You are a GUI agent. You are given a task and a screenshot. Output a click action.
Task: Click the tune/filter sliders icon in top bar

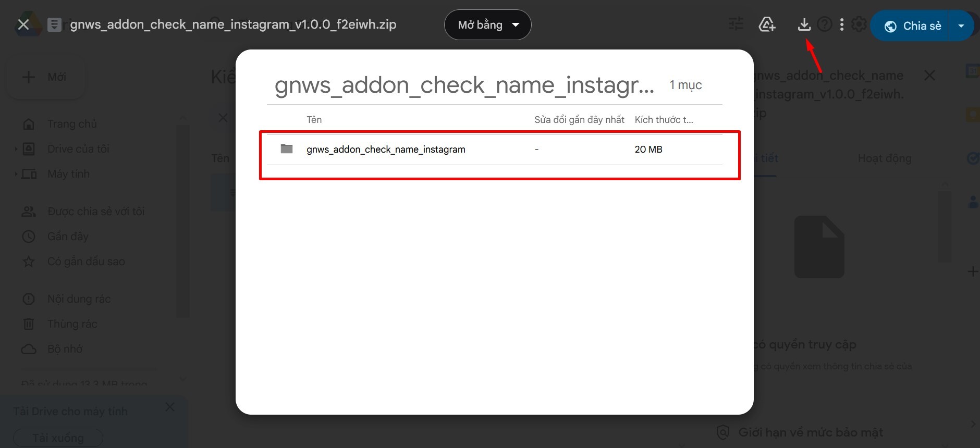[x=736, y=24]
